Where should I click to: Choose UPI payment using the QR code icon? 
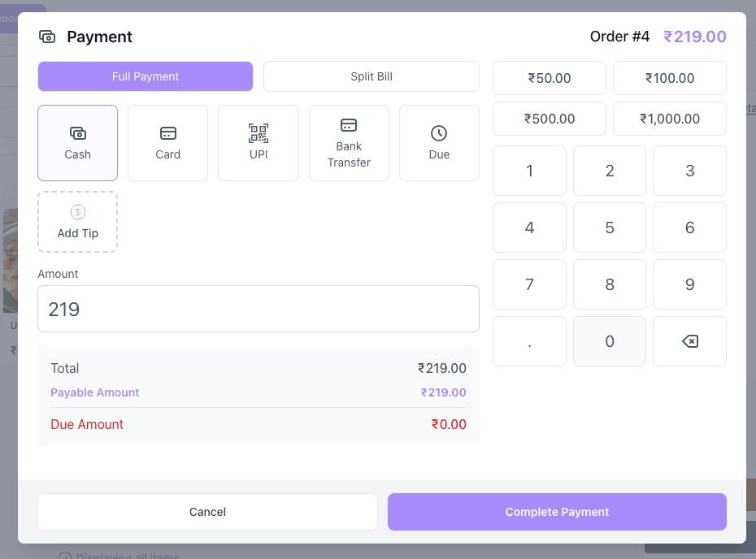click(x=259, y=132)
